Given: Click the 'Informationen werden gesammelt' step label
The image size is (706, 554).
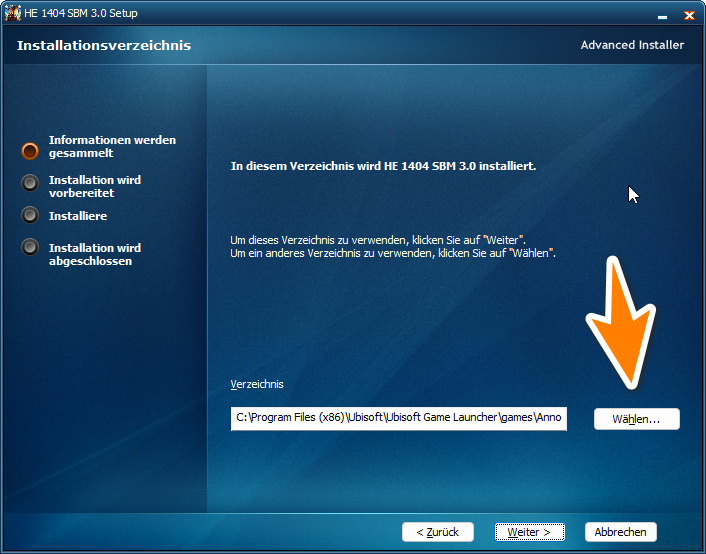Looking at the screenshot, I should [113, 146].
